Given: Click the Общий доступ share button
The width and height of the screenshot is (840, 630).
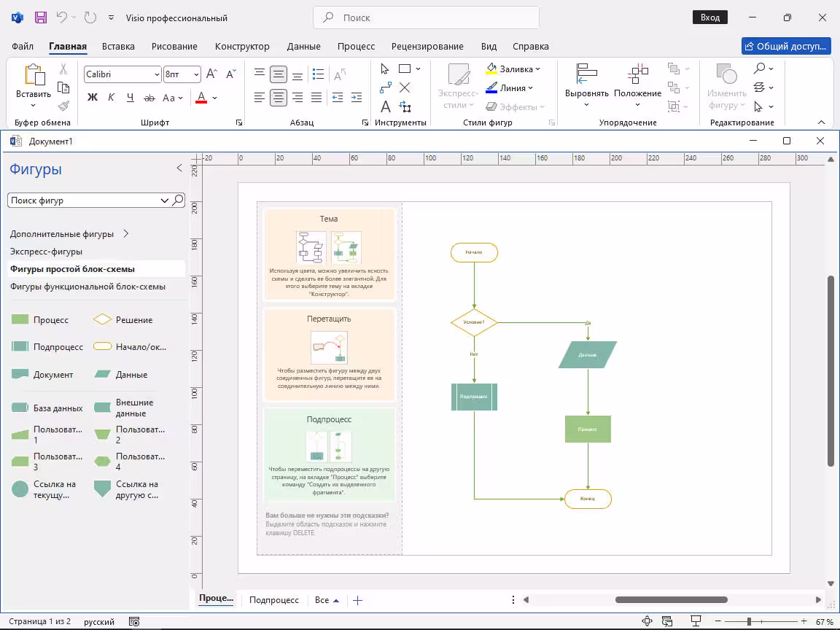Looking at the screenshot, I should (x=786, y=46).
